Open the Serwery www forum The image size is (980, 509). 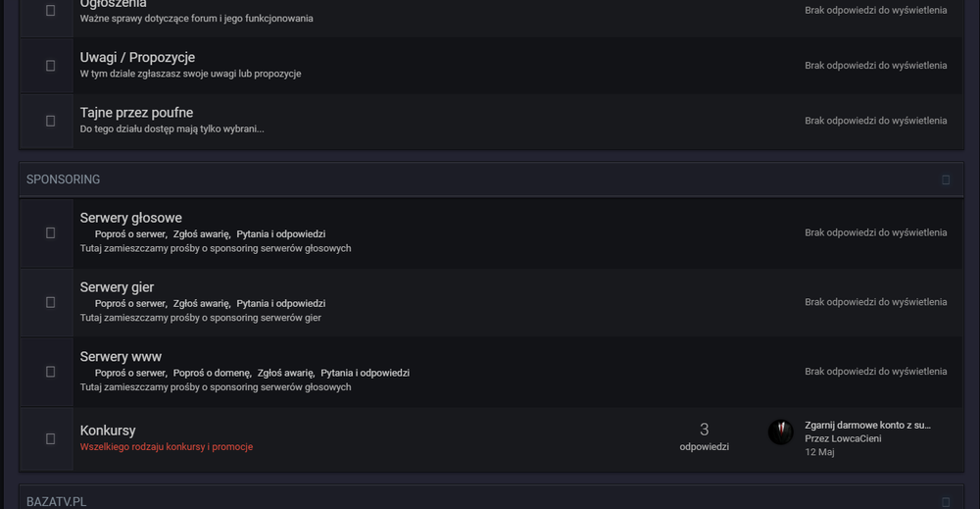coord(121,357)
